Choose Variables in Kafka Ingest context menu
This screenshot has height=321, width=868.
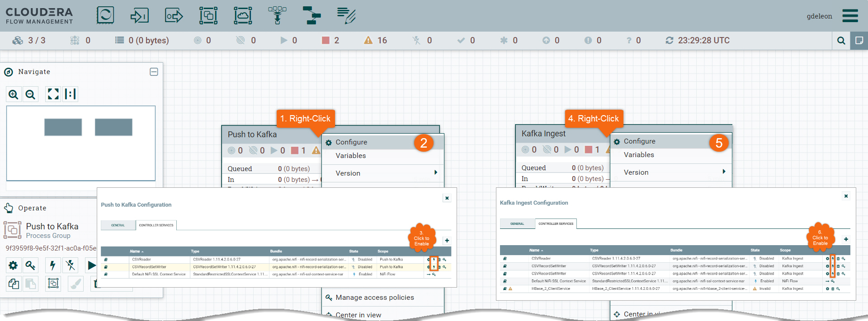[671, 155]
